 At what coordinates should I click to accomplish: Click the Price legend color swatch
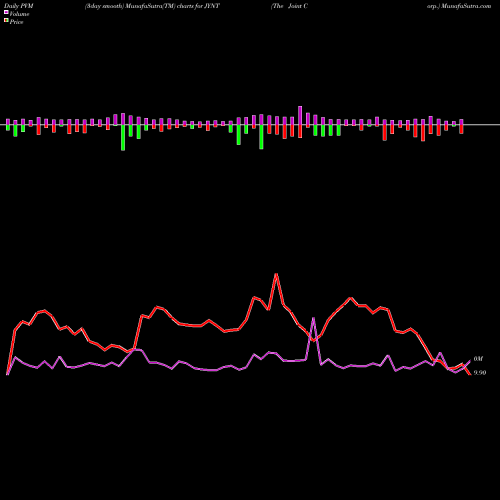6,21
